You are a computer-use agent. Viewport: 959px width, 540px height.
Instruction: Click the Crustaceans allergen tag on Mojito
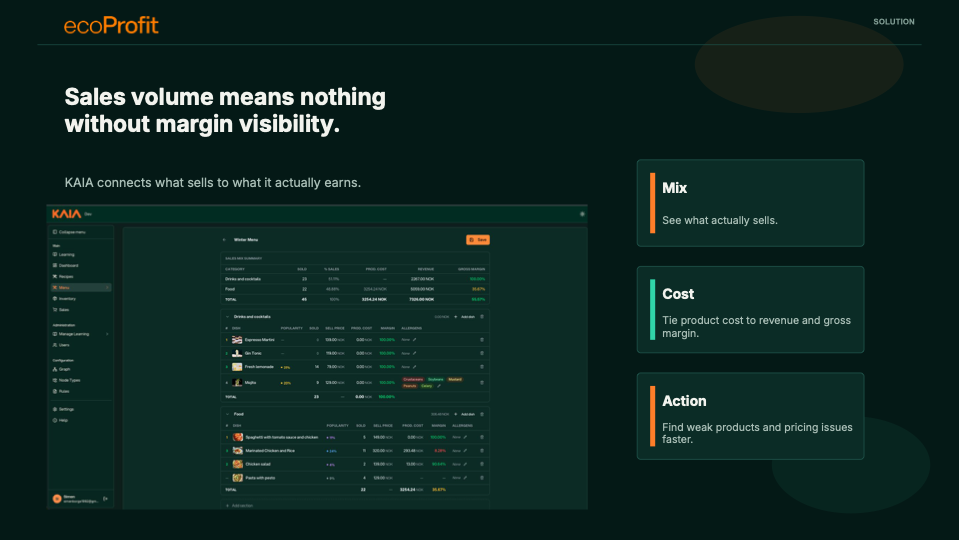pos(413,379)
